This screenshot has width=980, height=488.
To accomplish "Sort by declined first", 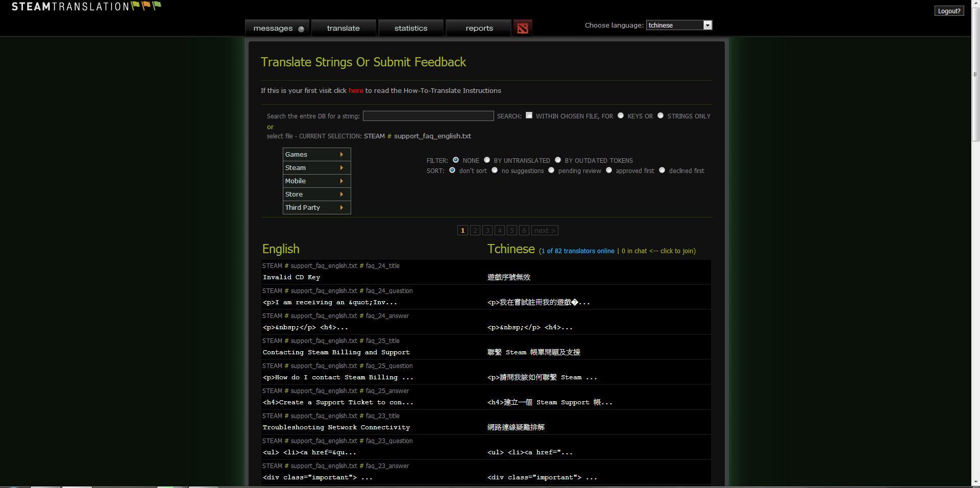I will 662,170.
